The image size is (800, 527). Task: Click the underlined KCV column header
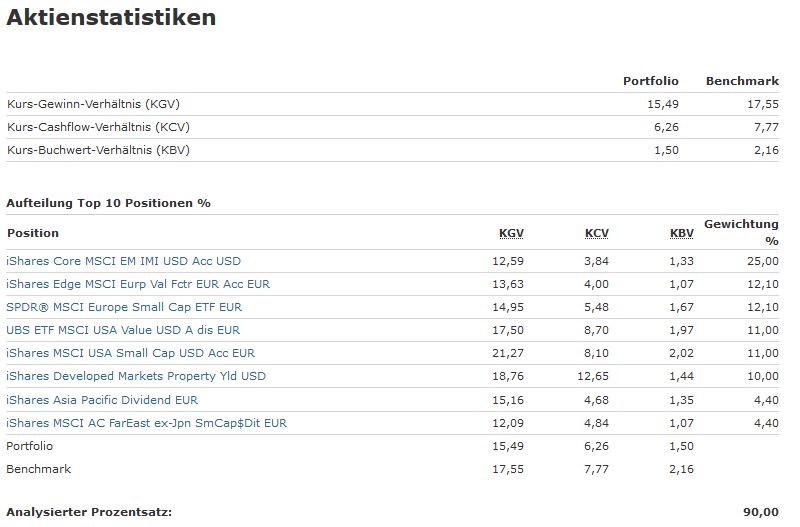(597, 233)
